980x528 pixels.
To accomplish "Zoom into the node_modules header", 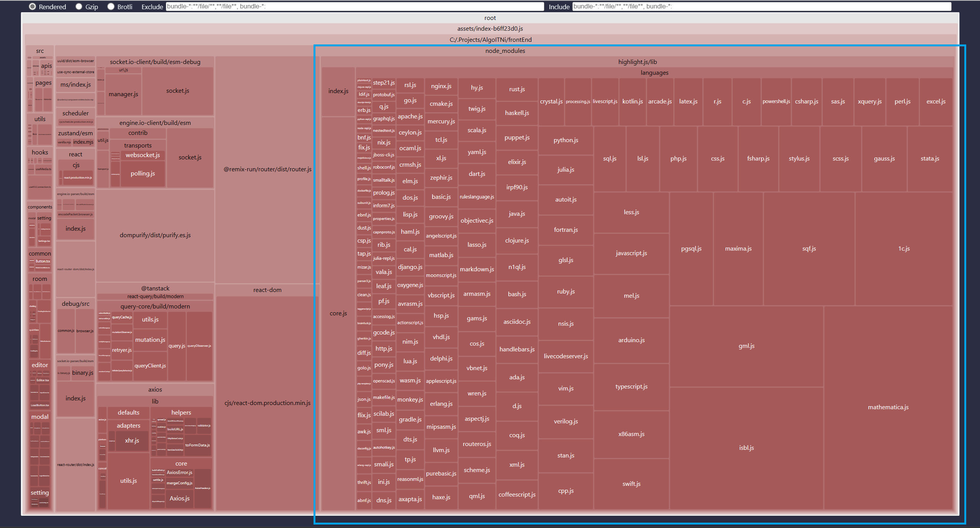I will 505,51.
